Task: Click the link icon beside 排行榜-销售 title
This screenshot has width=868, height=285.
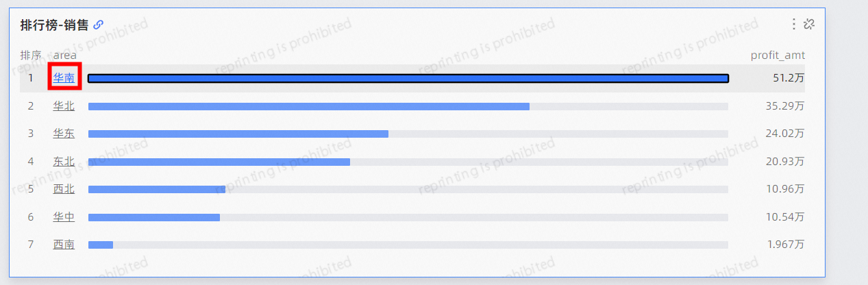Action: (99, 25)
